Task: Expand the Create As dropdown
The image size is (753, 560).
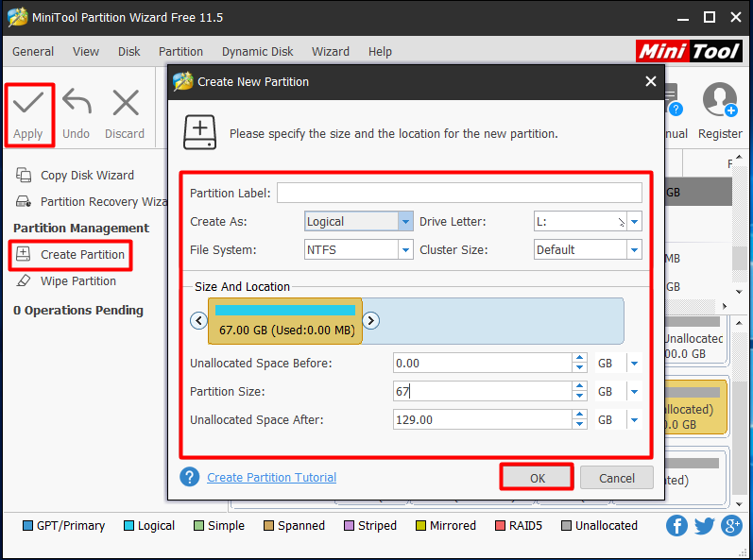Action: pos(405,222)
